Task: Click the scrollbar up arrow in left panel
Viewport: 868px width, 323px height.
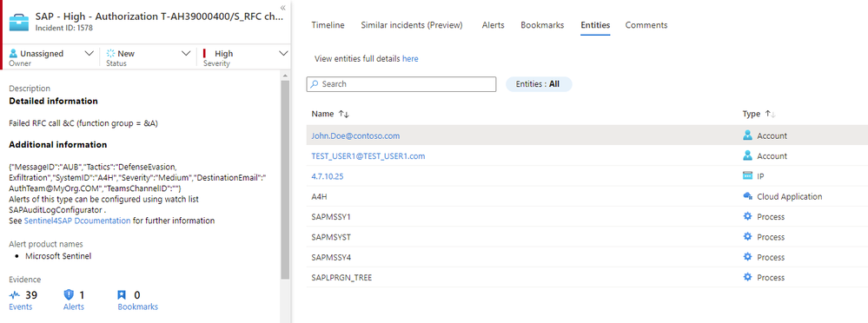Action: 285,76
